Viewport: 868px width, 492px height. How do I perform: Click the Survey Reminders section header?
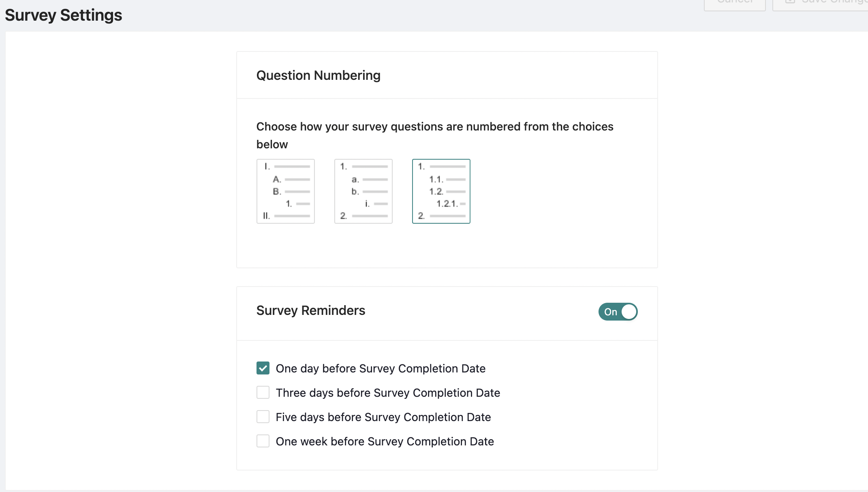(x=310, y=310)
